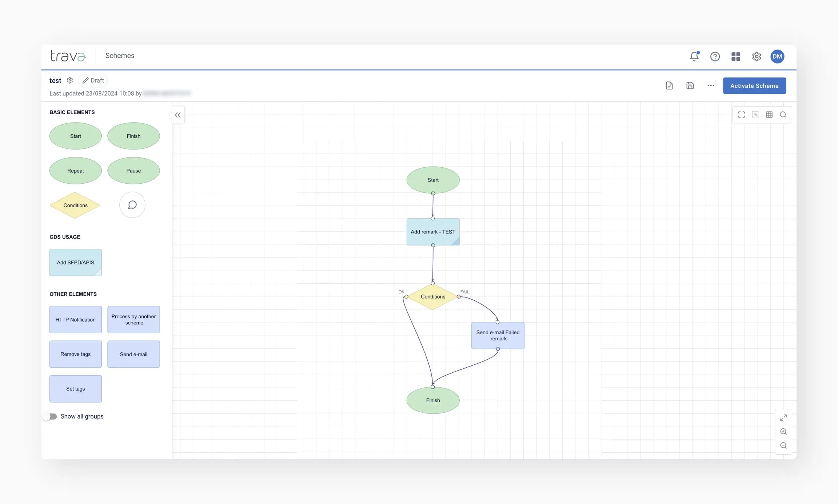Open the apps grid icon

tap(735, 56)
